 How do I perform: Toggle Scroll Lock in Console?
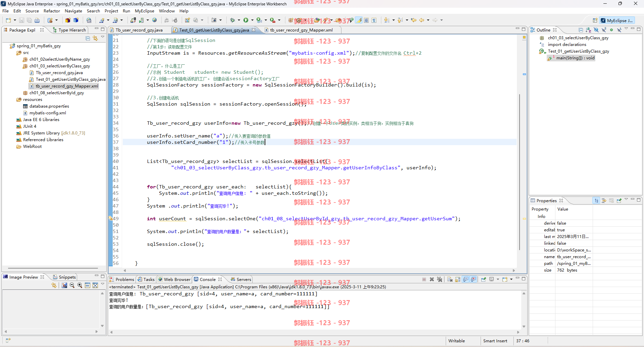pyautogui.click(x=458, y=279)
